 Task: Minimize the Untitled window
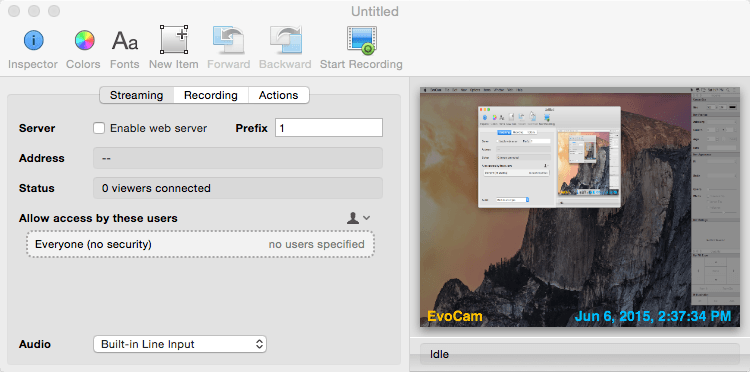[34, 11]
